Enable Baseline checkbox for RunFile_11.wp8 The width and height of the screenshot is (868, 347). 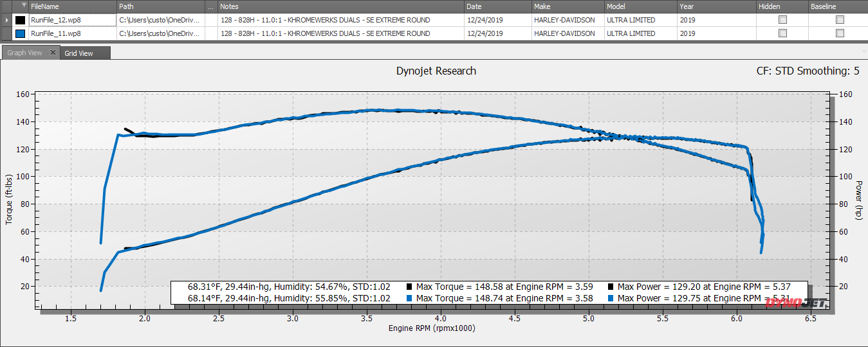(840, 33)
